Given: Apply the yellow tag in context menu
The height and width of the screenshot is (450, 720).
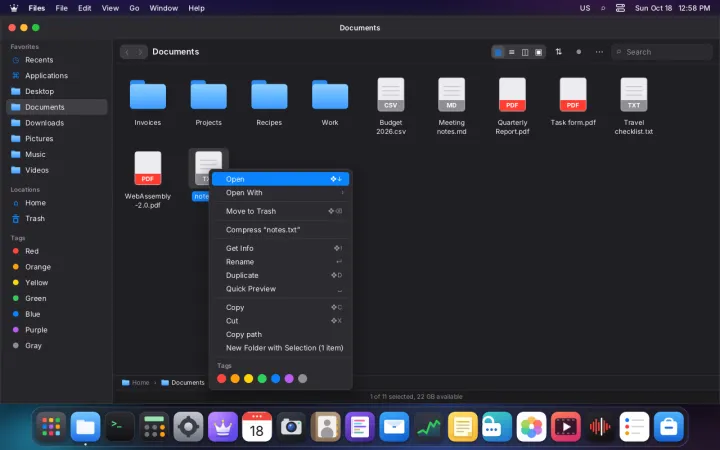Looking at the screenshot, I should tap(248, 379).
